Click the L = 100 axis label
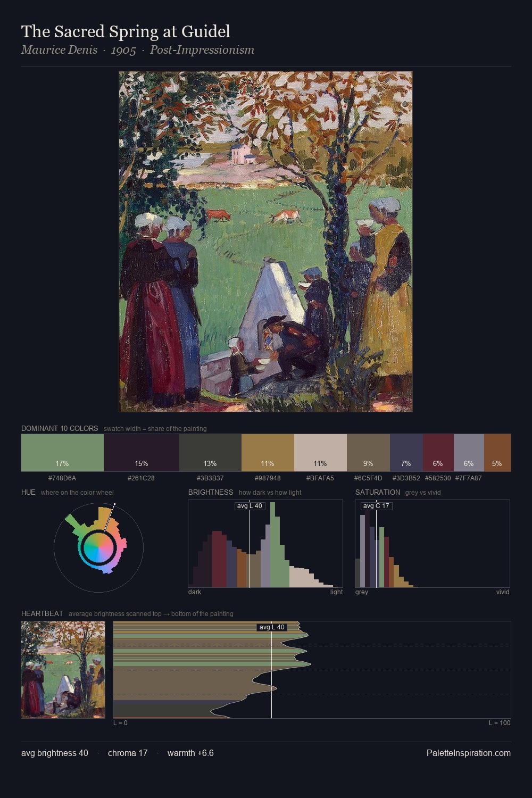 (500, 723)
